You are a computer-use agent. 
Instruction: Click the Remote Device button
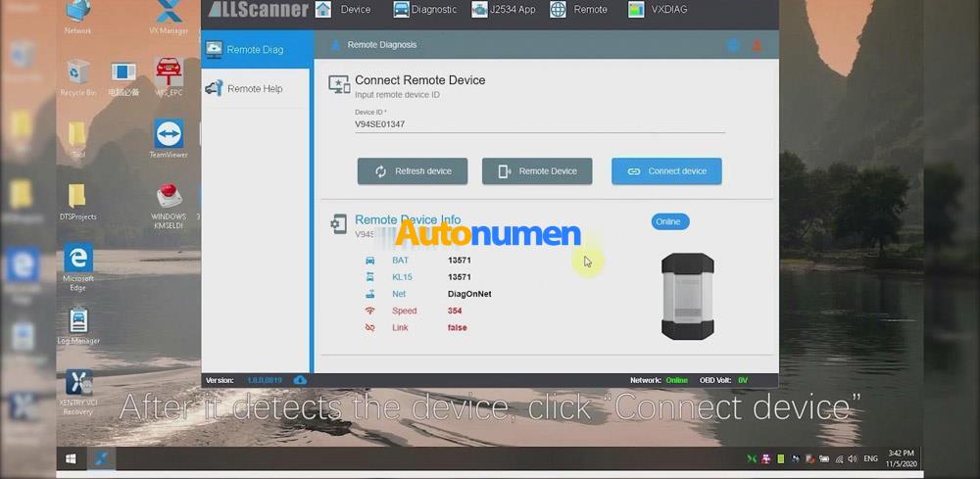(537, 171)
